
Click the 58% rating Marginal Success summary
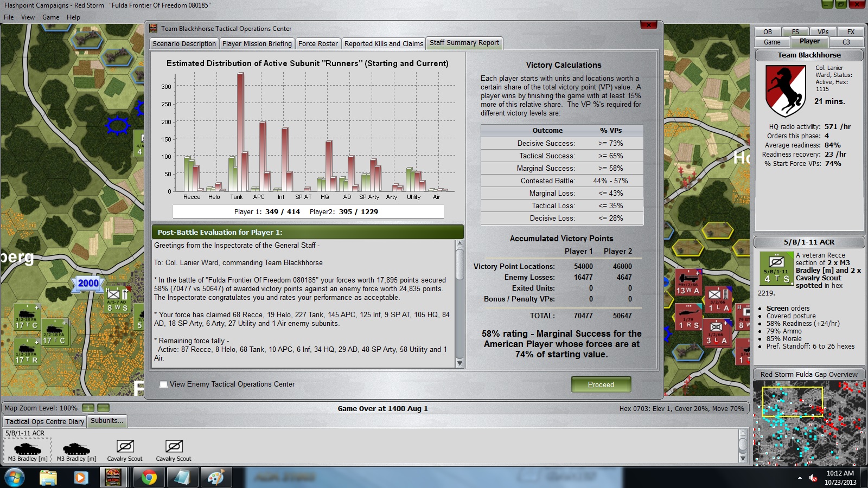[x=561, y=344]
